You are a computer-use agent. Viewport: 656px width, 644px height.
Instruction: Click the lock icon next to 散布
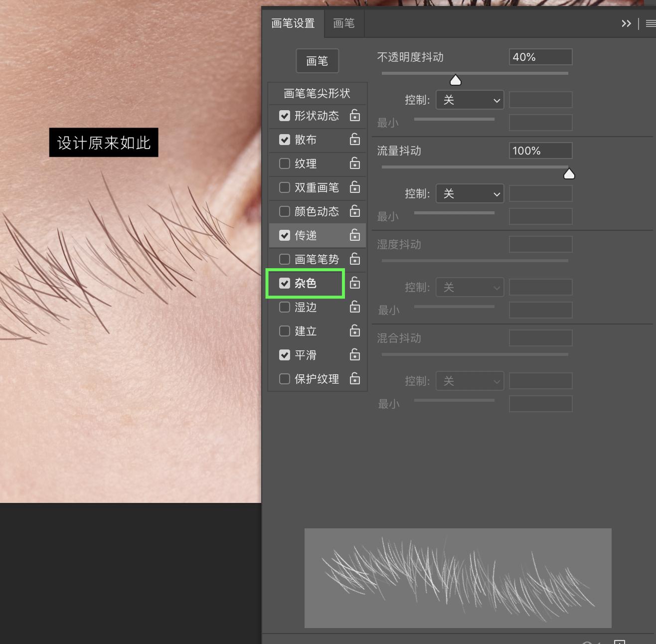[354, 140]
